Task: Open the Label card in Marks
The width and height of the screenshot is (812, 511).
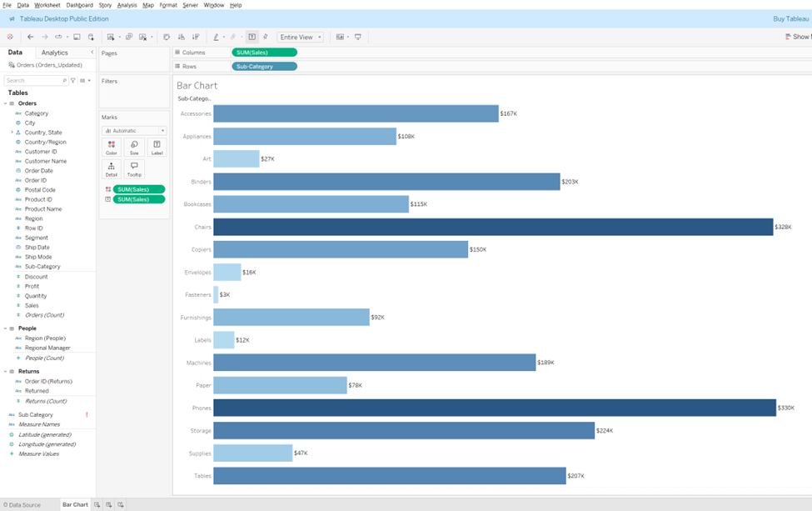Action: click(157, 148)
